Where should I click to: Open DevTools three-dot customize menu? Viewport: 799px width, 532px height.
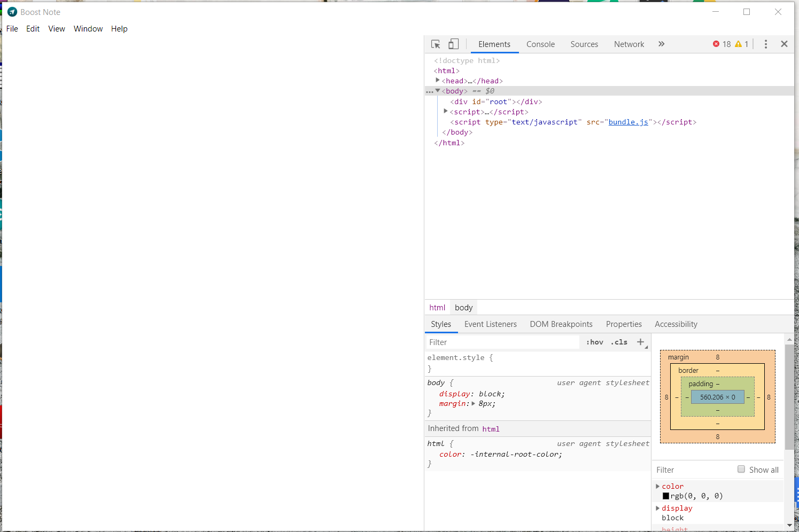click(765, 44)
